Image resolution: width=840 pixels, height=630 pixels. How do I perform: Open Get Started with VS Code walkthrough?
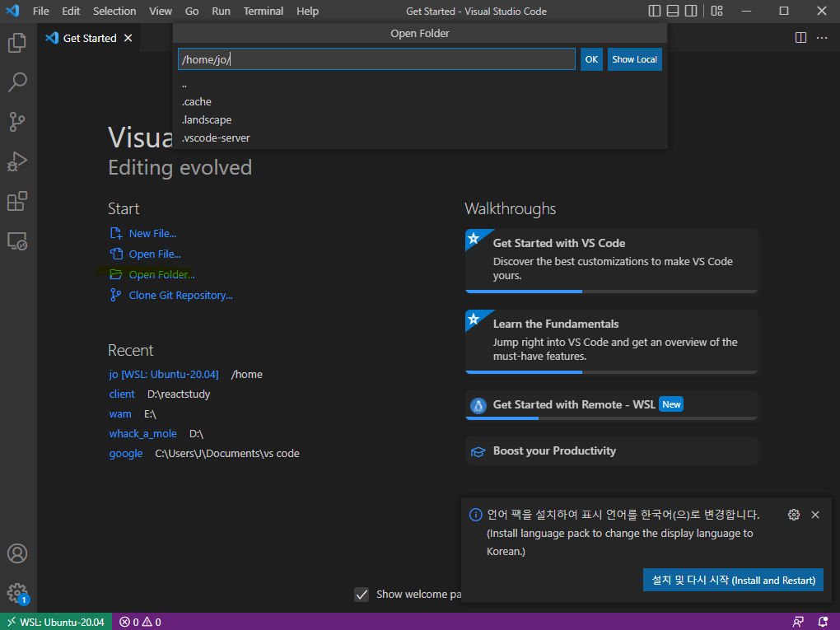tap(611, 261)
